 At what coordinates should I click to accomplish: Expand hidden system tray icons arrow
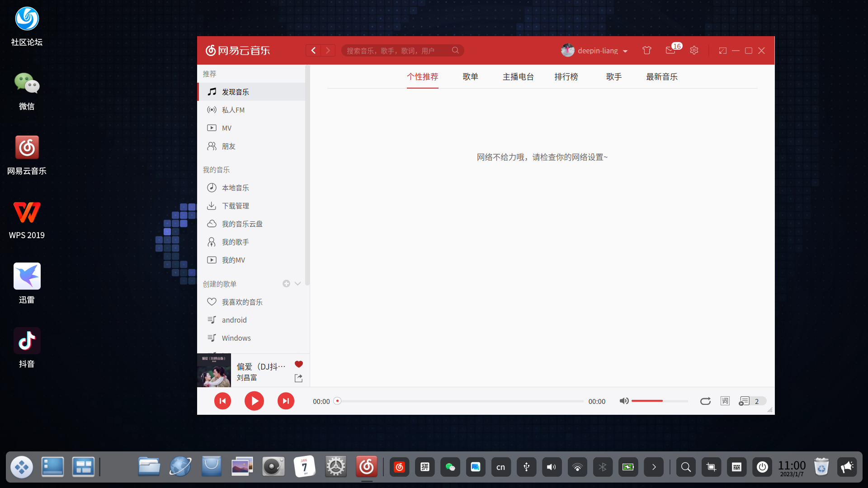654,467
